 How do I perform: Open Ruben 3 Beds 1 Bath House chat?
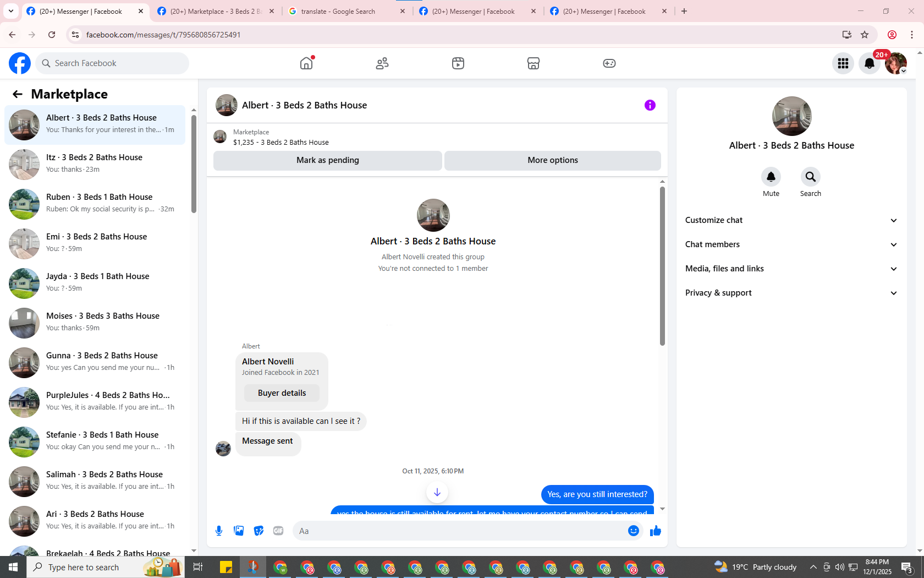95,204
